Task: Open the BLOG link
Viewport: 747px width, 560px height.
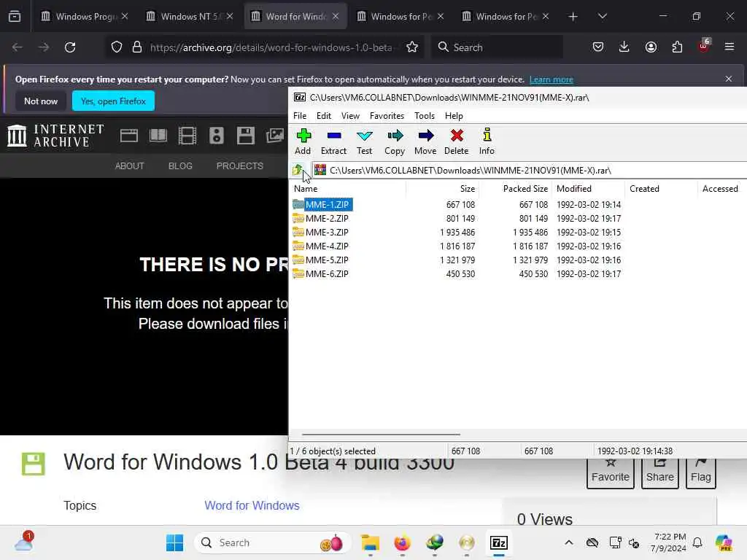Action: point(180,166)
